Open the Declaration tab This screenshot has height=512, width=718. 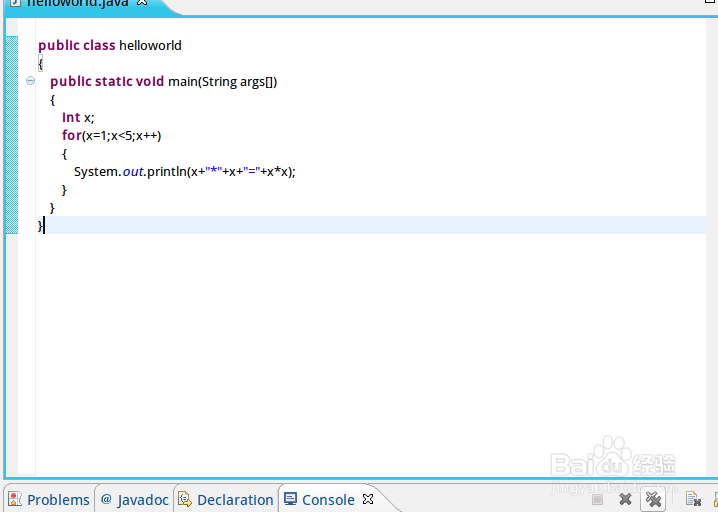[226, 499]
